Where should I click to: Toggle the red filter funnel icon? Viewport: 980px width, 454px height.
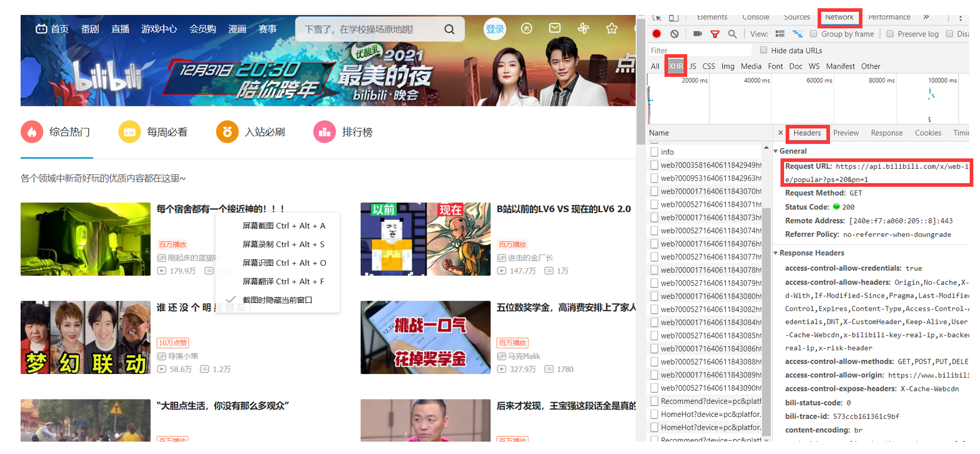(x=715, y=34)
